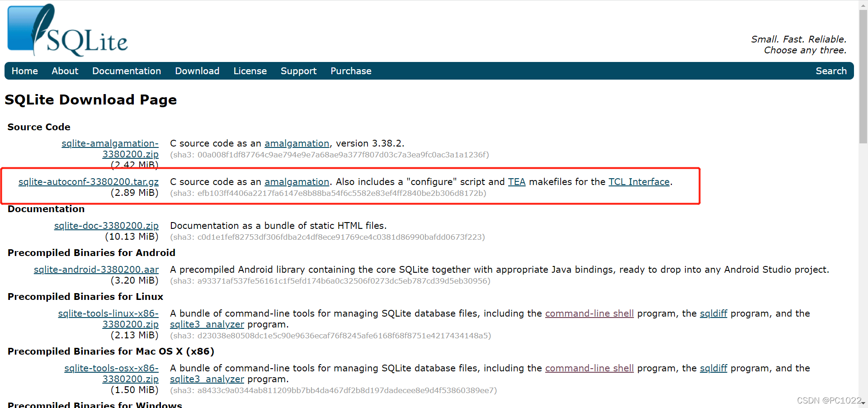
Task: Open the TCL Interface link
Action: 639,181
